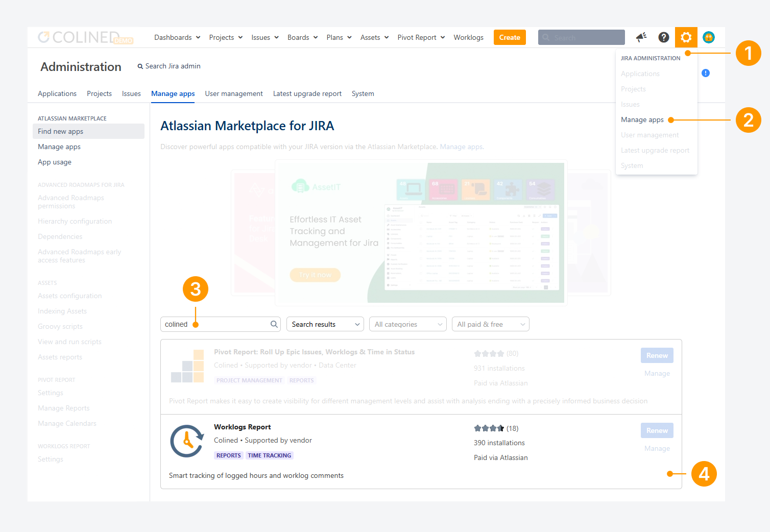Expand the Boards dropdown menu
The height and width of the screenshot is (532, 770).
point(303,37)
